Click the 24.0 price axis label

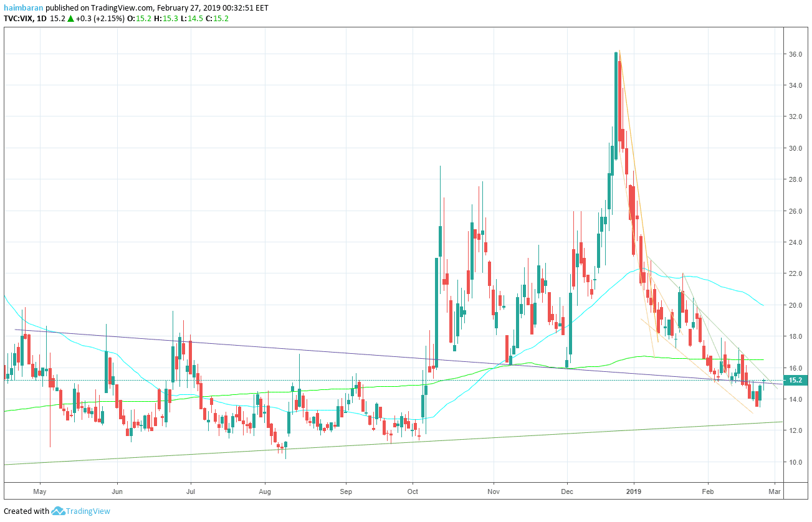[795, 242]
